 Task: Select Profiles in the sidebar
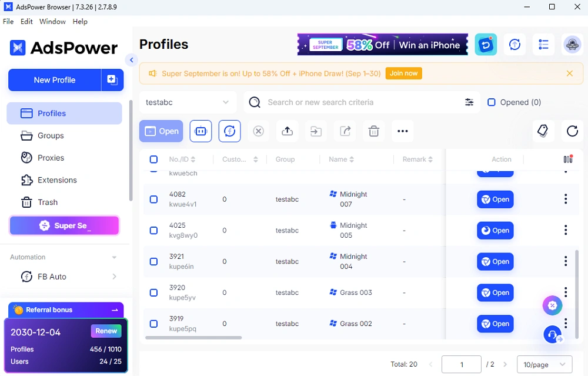(64, 114)
